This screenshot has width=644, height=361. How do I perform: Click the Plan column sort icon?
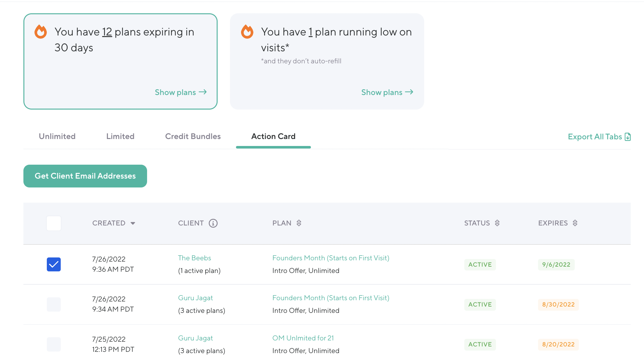tap(299, 223)
